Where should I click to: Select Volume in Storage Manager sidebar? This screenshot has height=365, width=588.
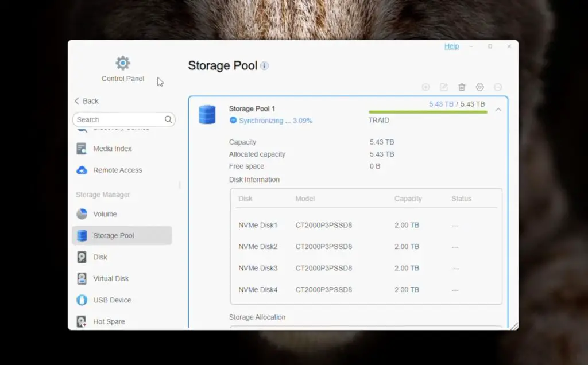tap(105, 214)
